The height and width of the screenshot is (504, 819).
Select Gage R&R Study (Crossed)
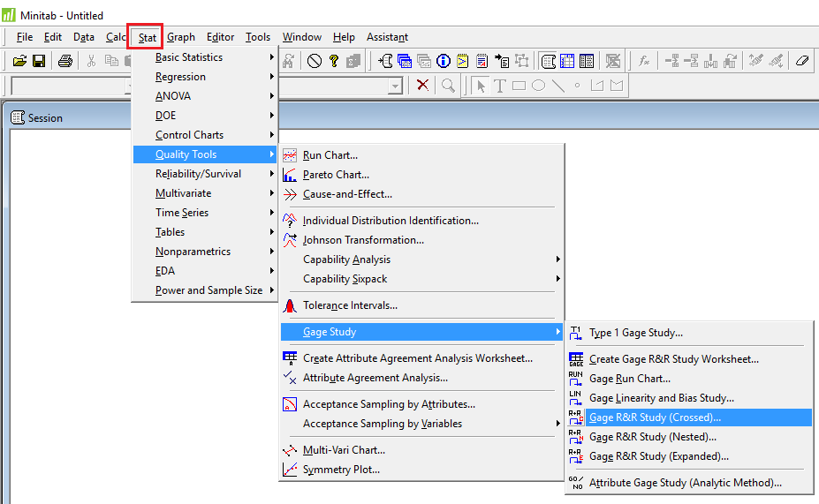(x=655, y=417)
